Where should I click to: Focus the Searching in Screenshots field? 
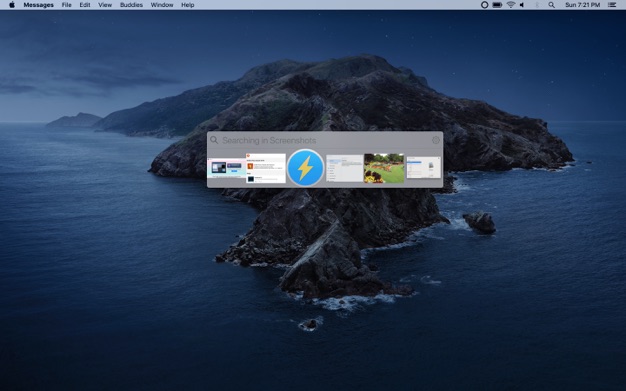[325, 140]
